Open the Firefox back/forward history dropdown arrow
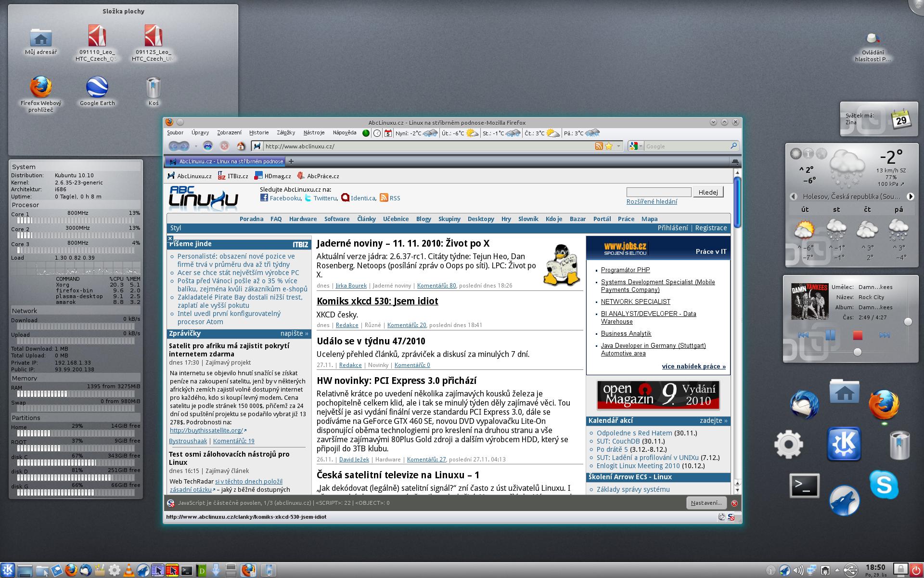Screen dimensions: 924x578 coord(196,146)
